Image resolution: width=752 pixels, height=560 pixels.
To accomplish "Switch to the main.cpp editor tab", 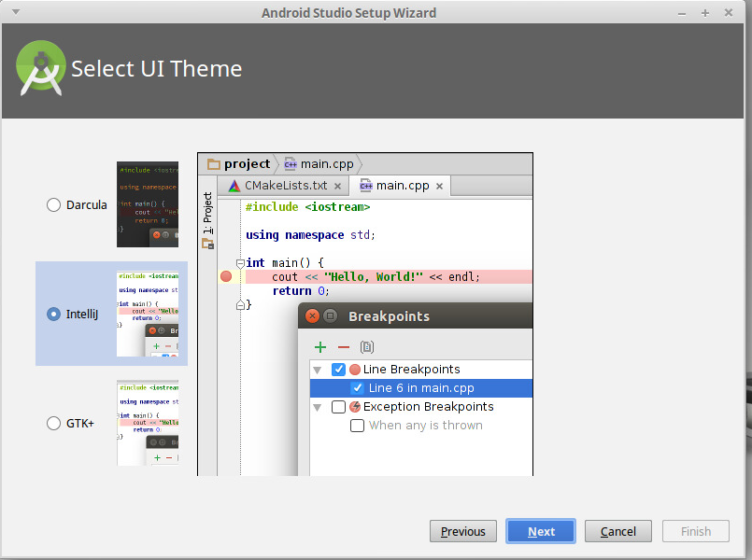I will tap(401, 186).
